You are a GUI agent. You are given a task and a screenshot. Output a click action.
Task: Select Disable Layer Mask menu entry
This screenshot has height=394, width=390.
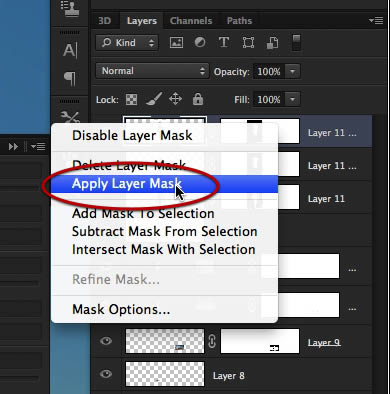point(164,136)
